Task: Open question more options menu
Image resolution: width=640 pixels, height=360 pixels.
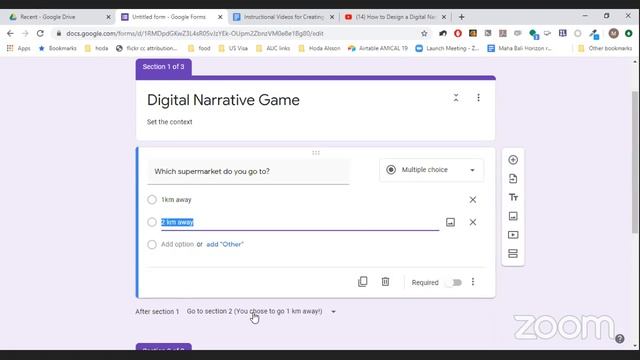Action: [x=473, y=282]
